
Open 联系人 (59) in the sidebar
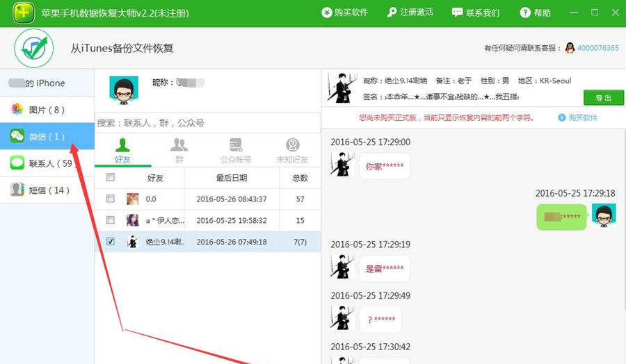(x=47, y=163)
